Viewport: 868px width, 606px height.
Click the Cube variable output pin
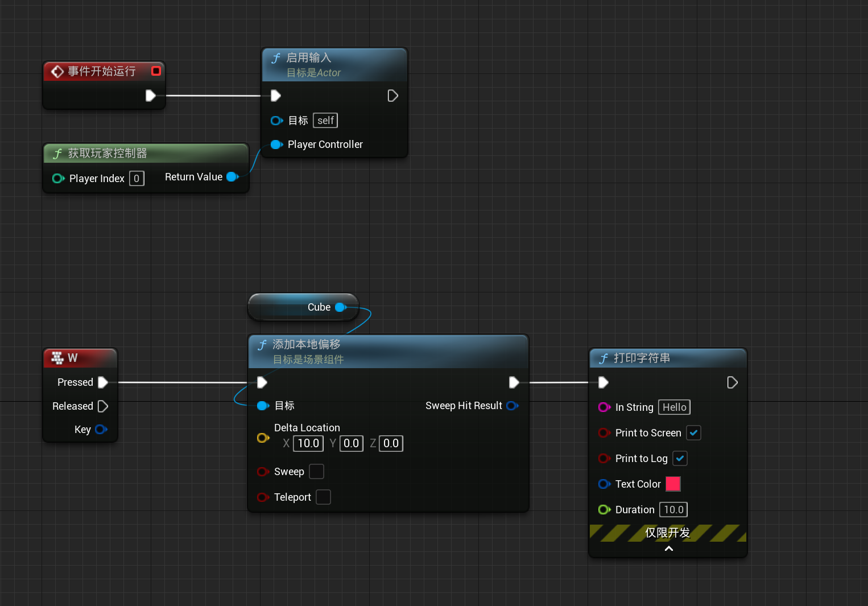point(341,307)
